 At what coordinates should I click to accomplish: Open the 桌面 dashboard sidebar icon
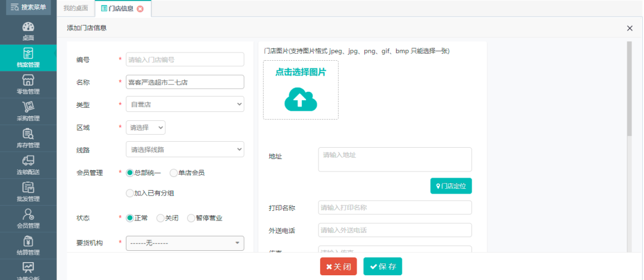28,27
